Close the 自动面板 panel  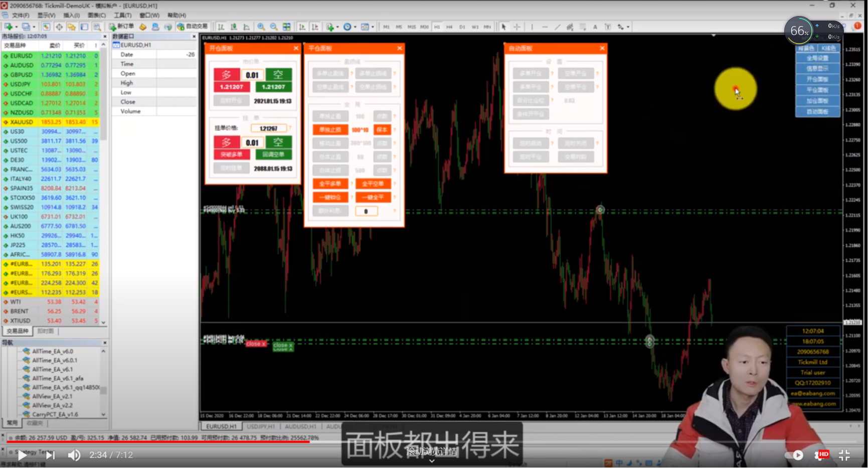602,48
